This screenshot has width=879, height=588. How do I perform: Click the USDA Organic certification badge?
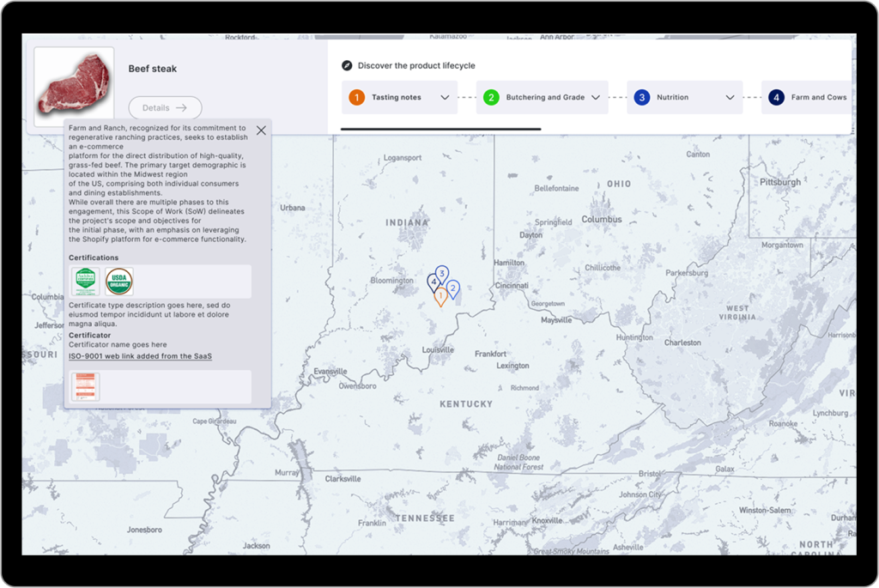(118, 282)
